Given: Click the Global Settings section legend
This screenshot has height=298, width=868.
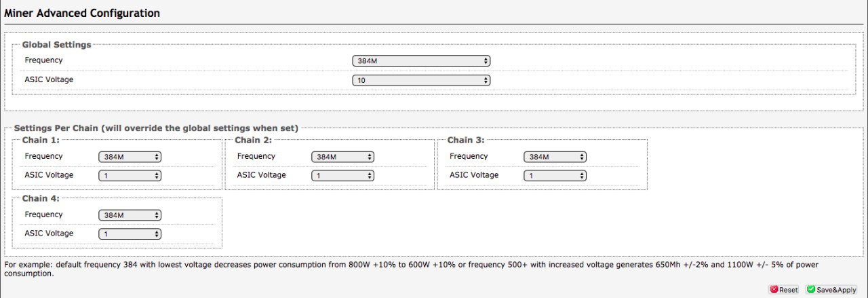Looking at the screenshot, I should tap(56, 45).
